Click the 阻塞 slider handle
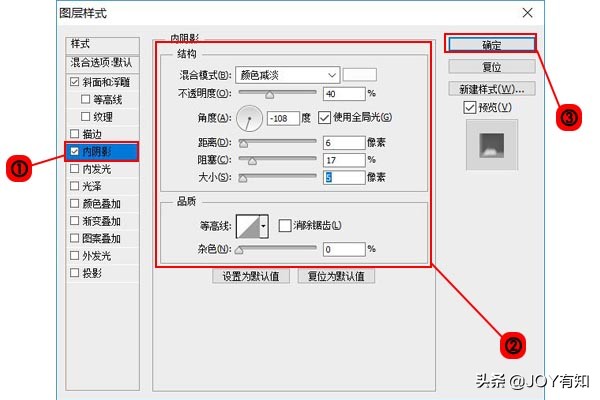The image size is (600, 400). pos(252,161)
